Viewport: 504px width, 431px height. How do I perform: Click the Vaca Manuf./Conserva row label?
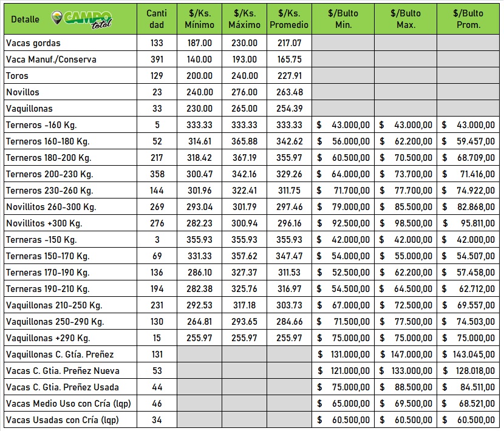pyautogui.click(x=51, y=59)
